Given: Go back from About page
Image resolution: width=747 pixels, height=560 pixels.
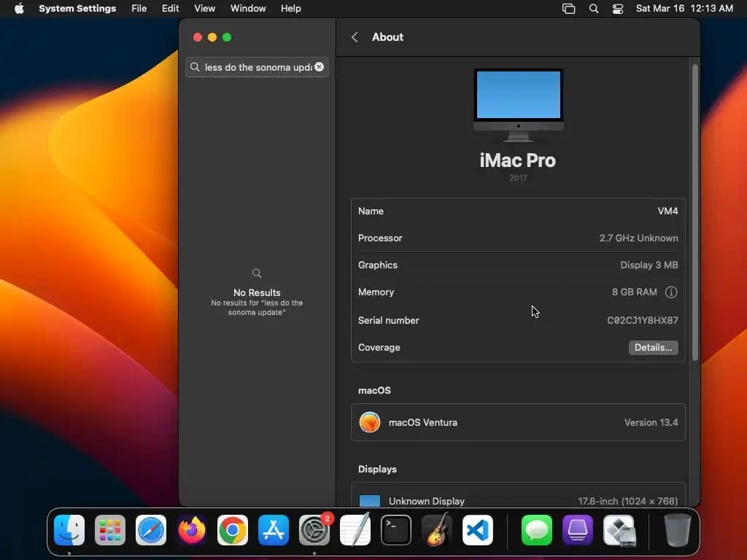Looking at the screenshot, I should [x=355, y=37].
